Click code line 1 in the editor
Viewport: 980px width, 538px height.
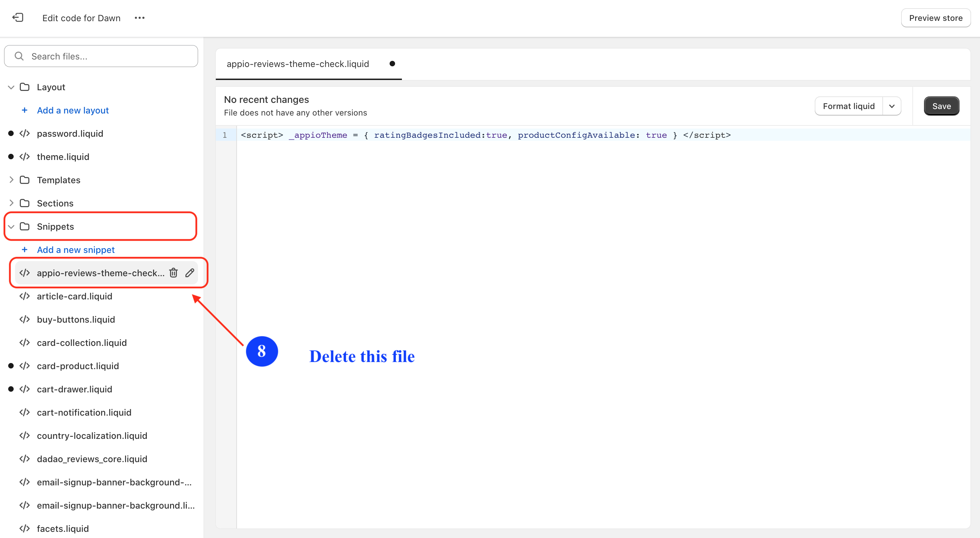click(x=485, y=135)
